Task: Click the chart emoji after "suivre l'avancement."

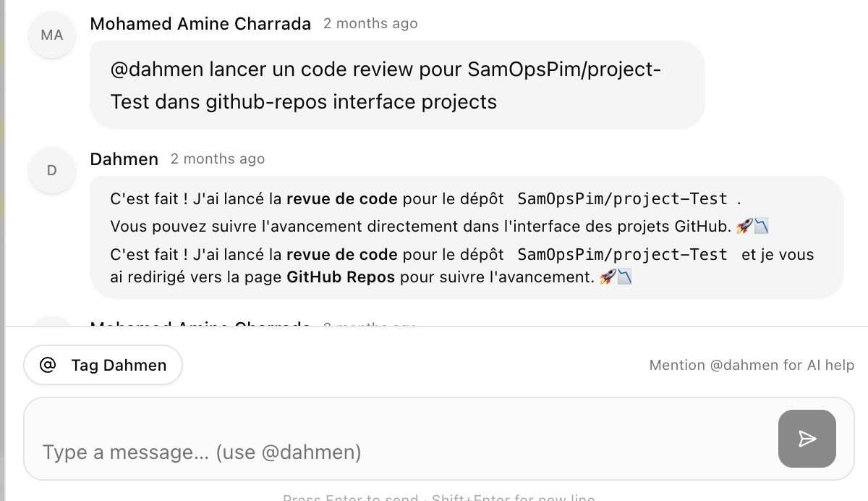Action: click(624, 277)
